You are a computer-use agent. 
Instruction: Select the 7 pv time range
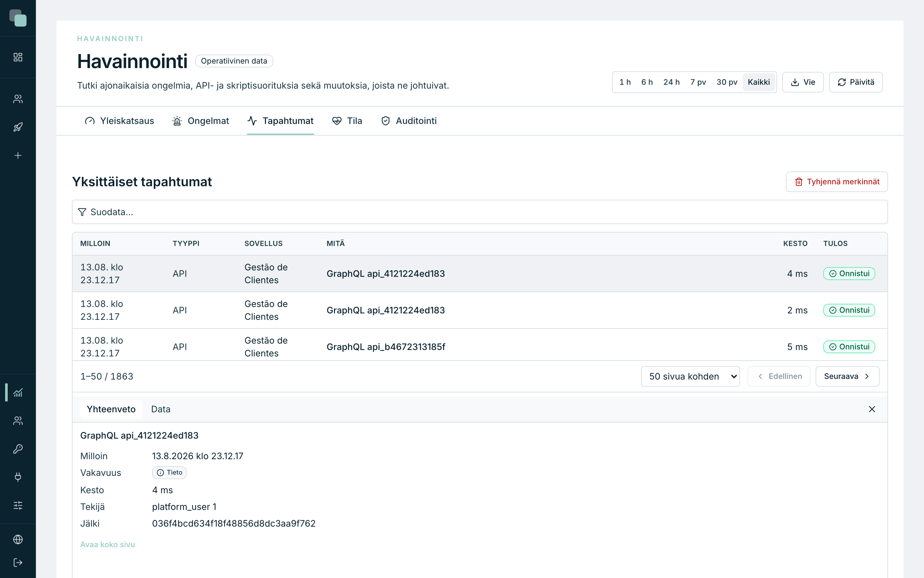click(698, 82)
